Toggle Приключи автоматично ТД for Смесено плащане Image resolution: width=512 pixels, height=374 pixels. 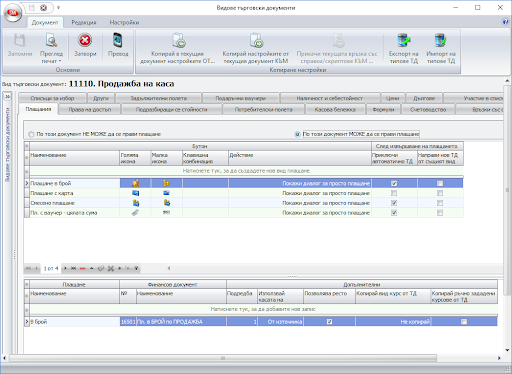tap(394, 203)
